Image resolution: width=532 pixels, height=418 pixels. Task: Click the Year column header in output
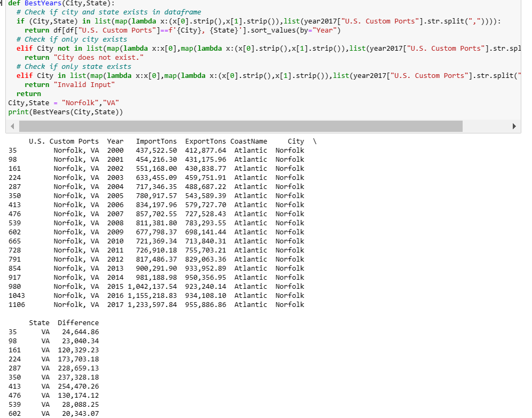pos(115,141)
